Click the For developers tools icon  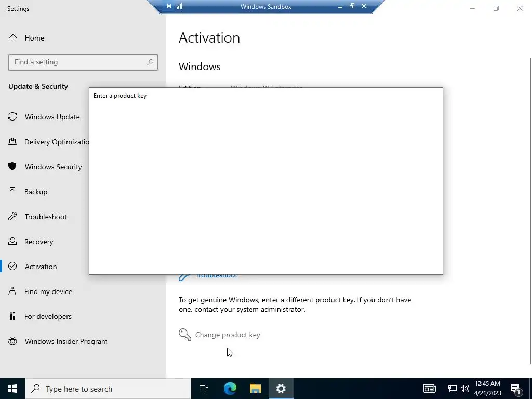click(12, 316)
